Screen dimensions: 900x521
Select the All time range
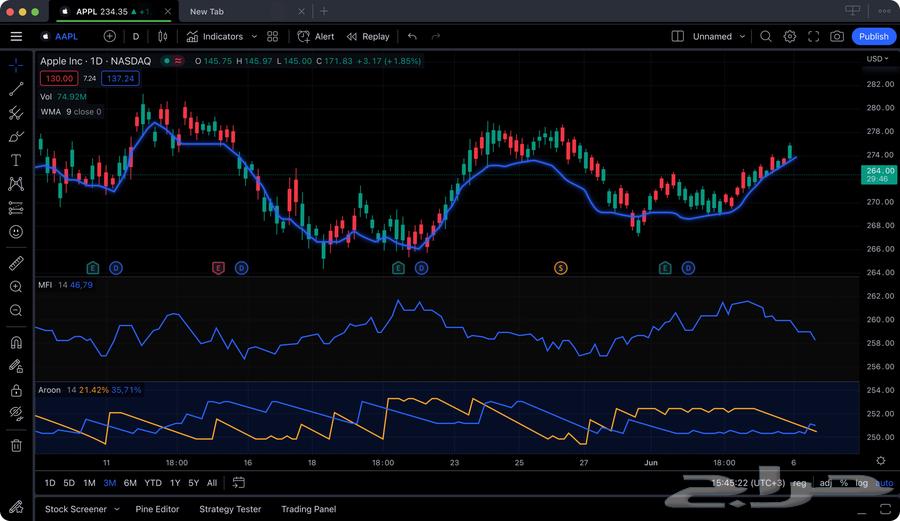pos(212,483)
